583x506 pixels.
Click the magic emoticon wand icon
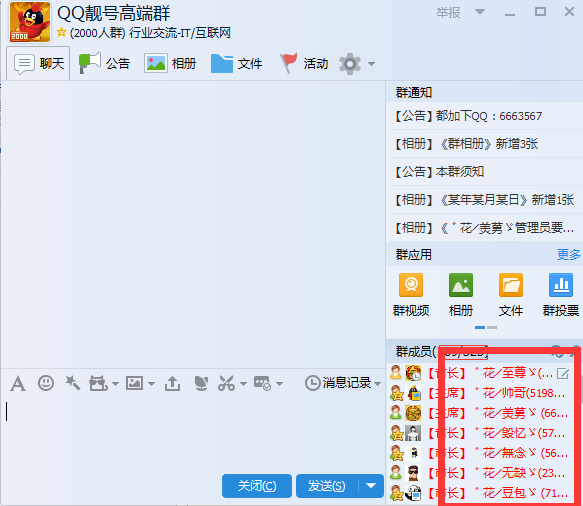[x=73, y=383]
